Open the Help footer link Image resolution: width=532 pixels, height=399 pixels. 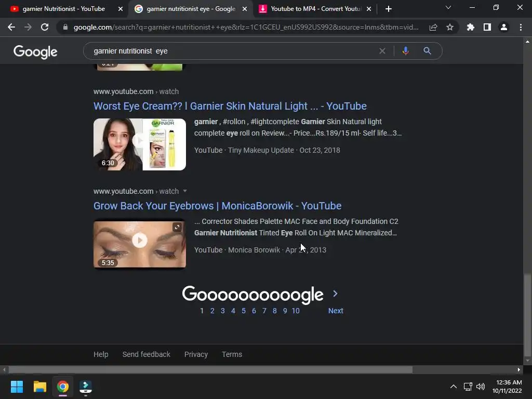point(101,354)
